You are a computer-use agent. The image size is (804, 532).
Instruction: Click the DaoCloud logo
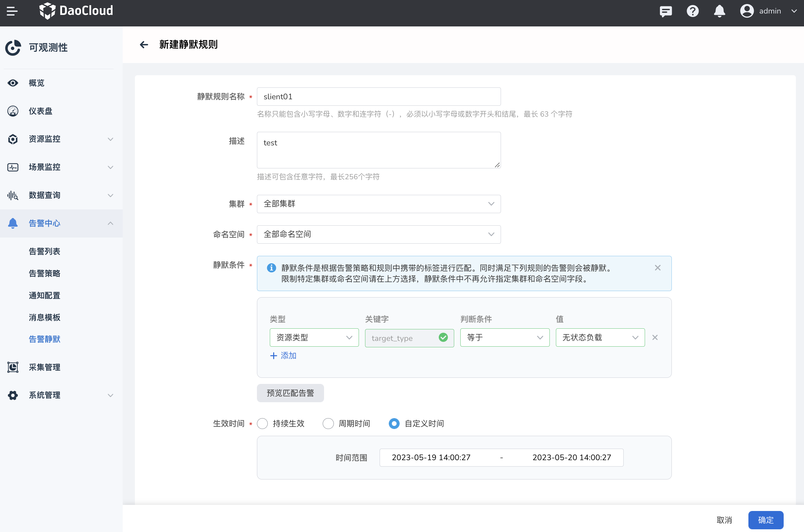[76, 11]
